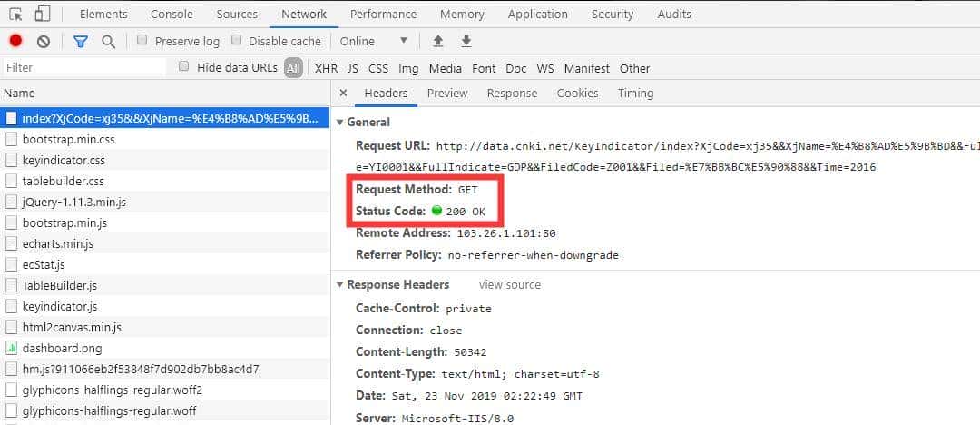
Task: Filter requests by XHR type
Action: coord(325,68)
